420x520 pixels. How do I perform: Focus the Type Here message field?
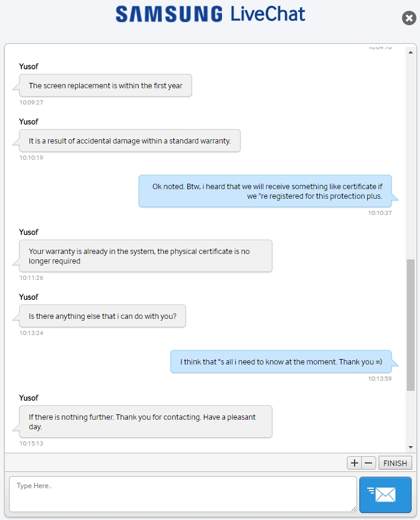[x=182, y=494]
